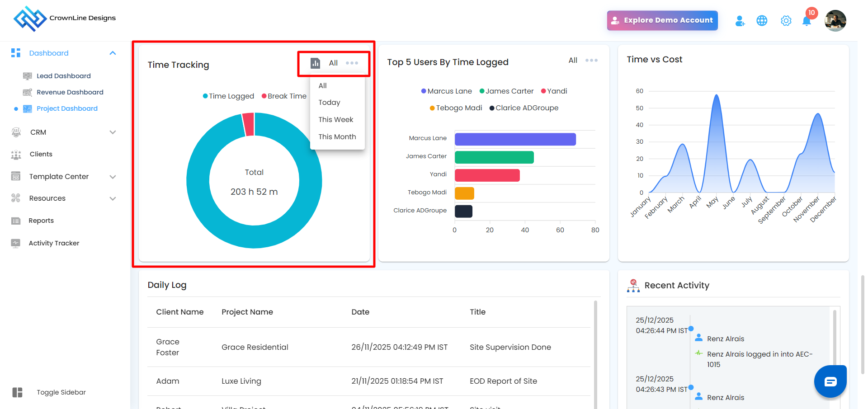Open the Lead Dashboard link
Viewport: 868px width, 409px height.
63,76
